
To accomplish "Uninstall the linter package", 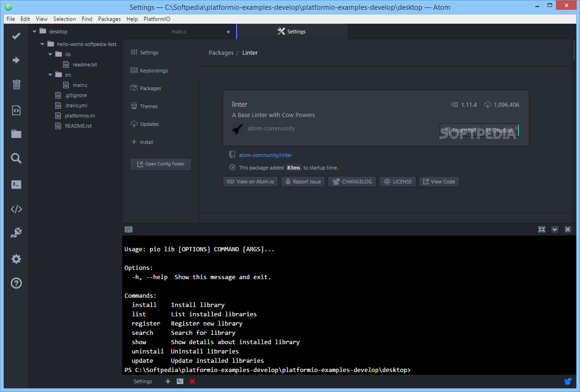I will (x=460, y=130).
